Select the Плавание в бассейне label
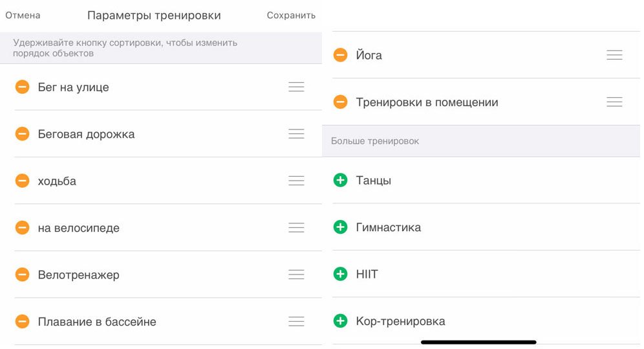The image size is (644, 349). (x=97, y=321)
